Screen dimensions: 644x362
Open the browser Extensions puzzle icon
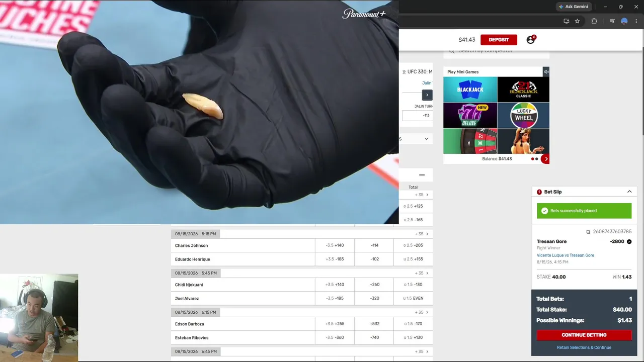(594, 21)
